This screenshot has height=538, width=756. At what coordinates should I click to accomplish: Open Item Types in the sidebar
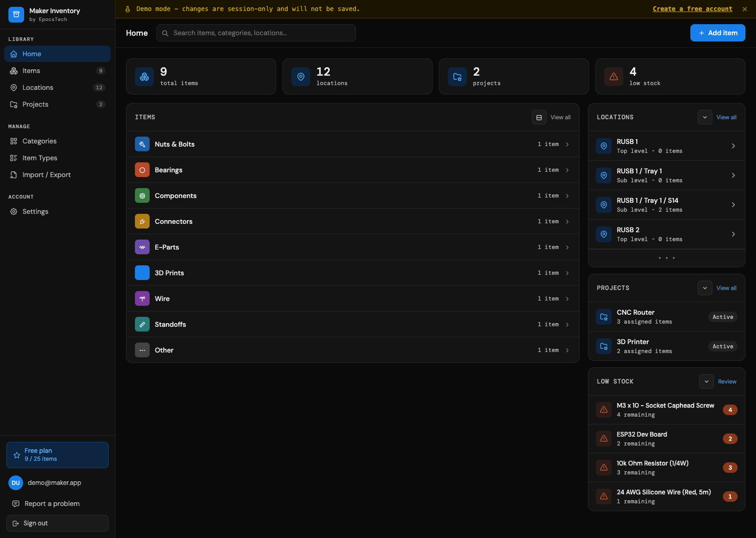(57, 158)
